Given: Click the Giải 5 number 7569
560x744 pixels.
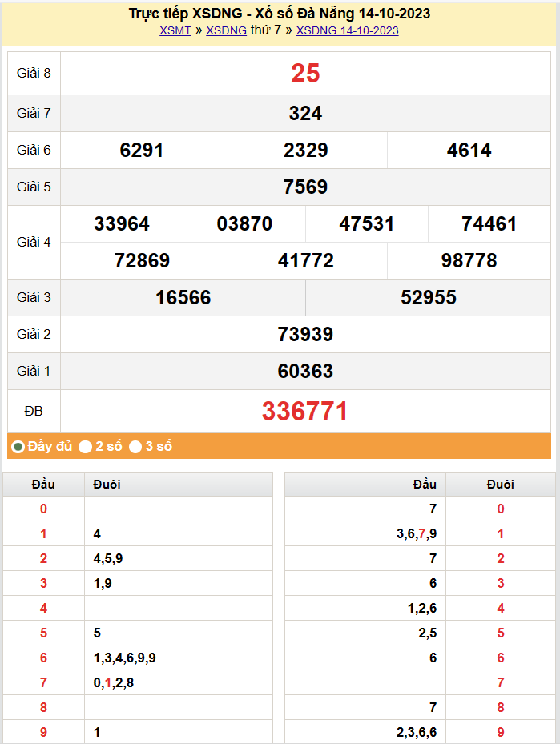Looking at the screenshot, I should click(305, 187).
